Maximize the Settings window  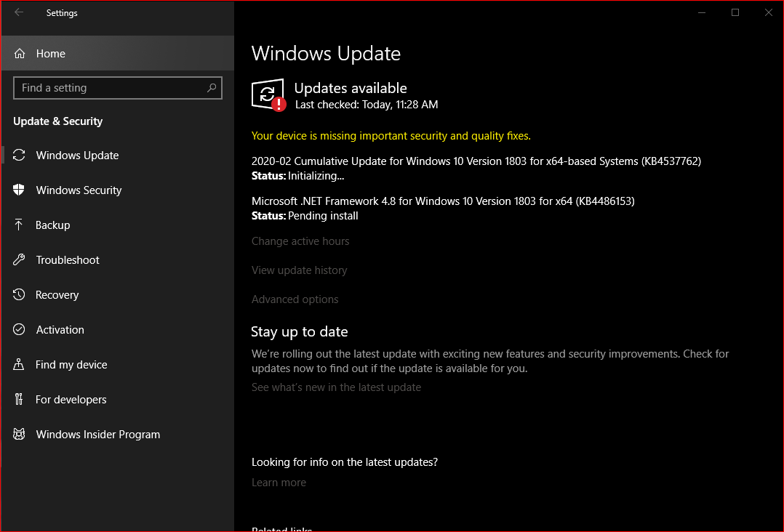coord(735,12)
